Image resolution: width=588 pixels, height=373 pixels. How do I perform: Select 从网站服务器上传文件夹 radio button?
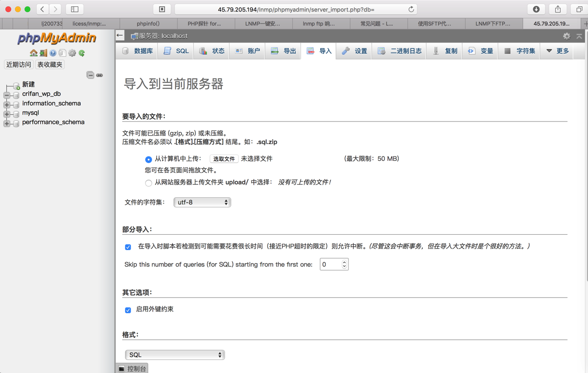pos(148,183)
